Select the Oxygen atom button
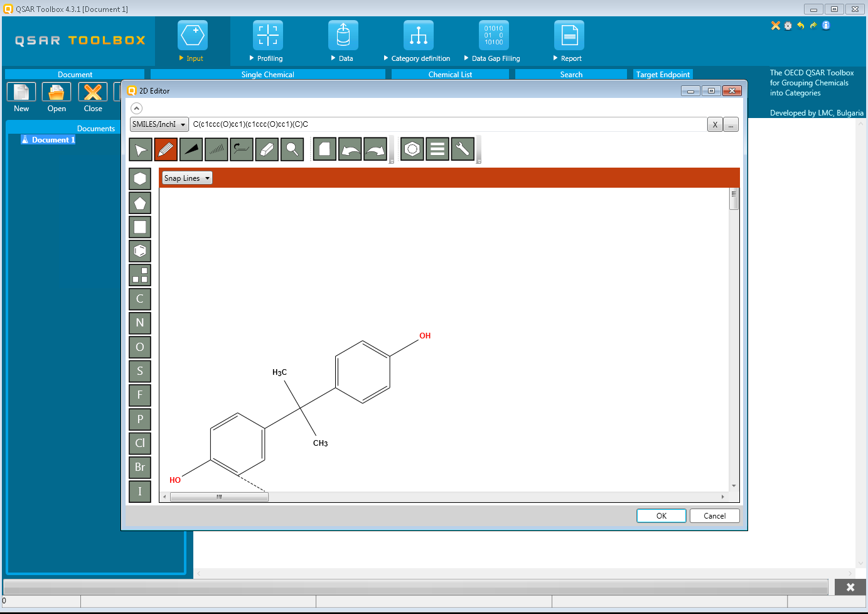 click(140, 347)
